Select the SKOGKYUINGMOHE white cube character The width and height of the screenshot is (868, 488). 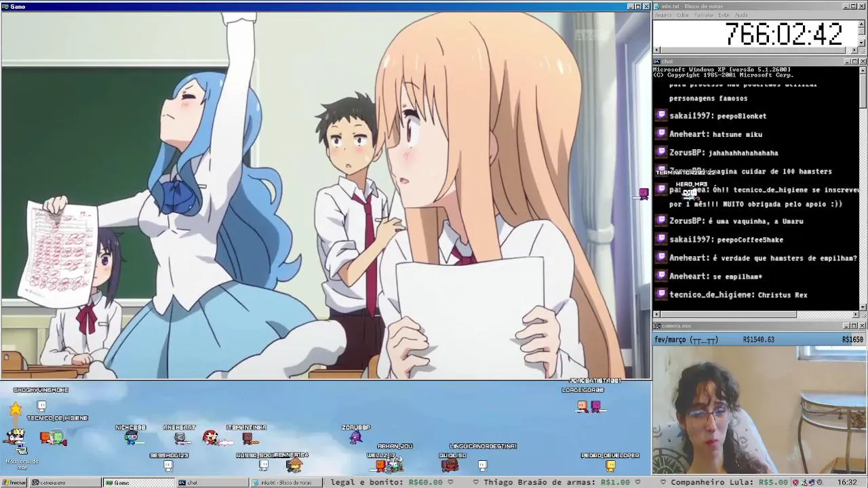pyautogui.click(x=41, y=405)
